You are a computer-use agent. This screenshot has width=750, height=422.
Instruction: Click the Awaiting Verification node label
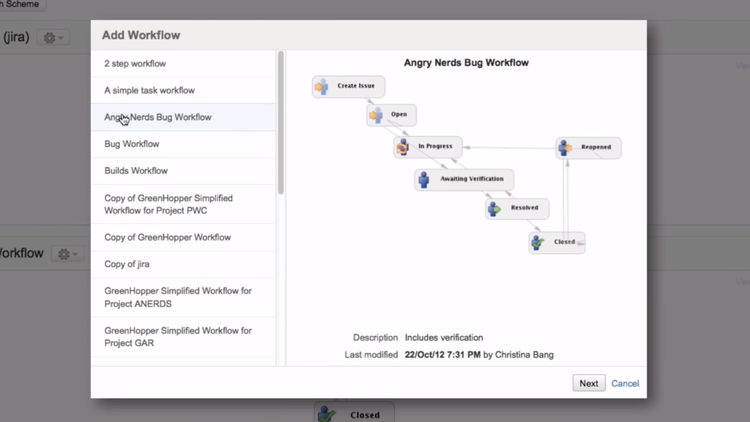[472, 178]
